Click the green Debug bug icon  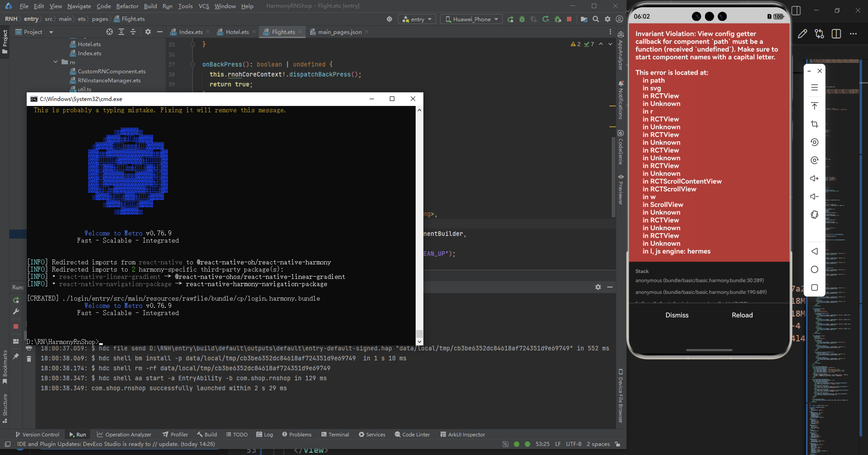coord(522,19)
